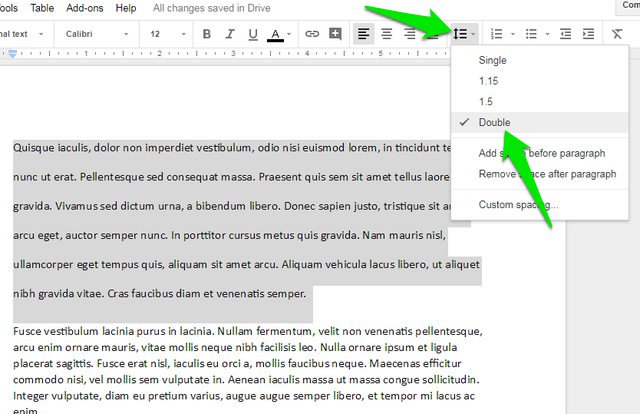The height and width of the screenshot is (414, 640).
Task: Click the line 'nibh gravida vitae. Cras faucibus'
Action: (159, 294)
